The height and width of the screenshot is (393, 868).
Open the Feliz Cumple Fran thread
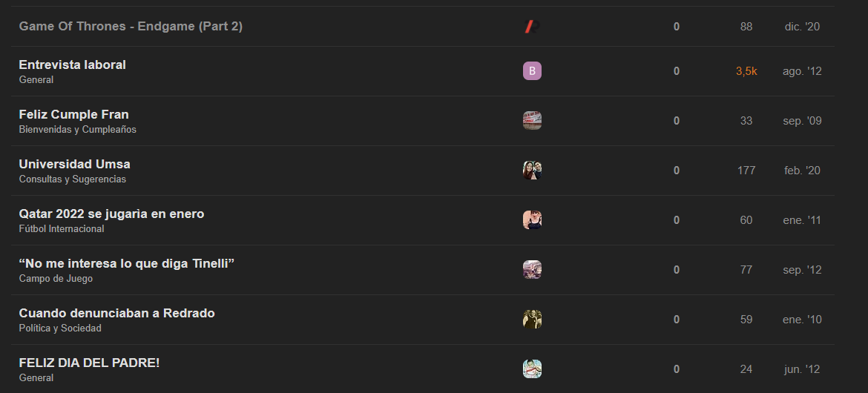point(73,115)
